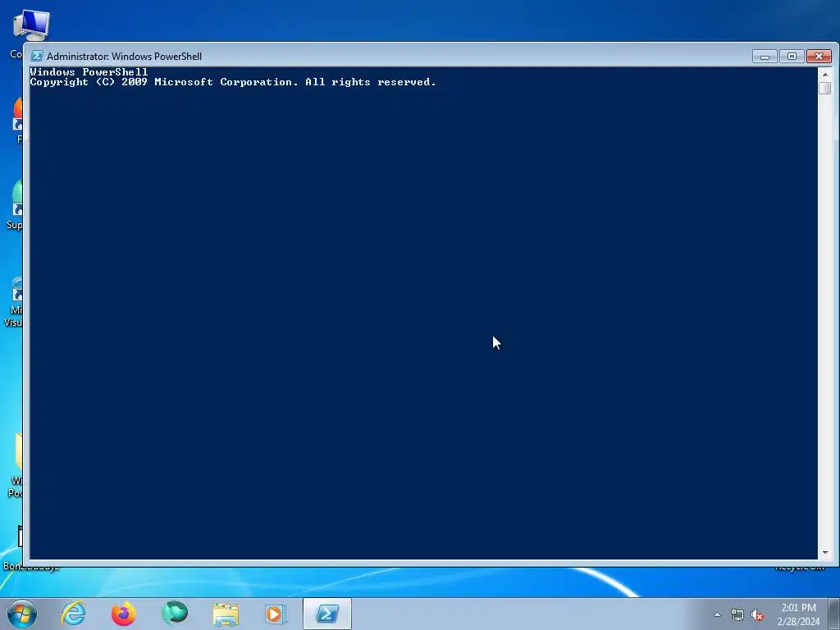Open the muted volume tray icon
Viewport: 840px width, 630px height.
pyautogui.click(x=757, y=615)
